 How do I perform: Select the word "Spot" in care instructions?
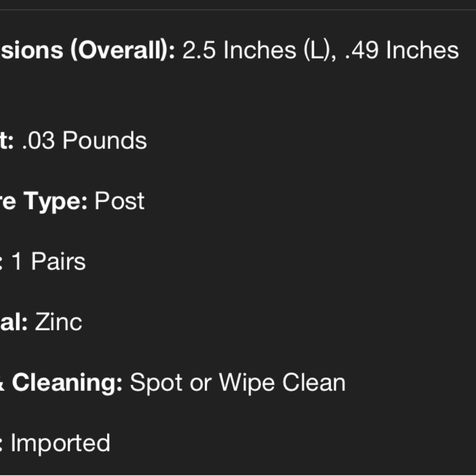[156, 383]
